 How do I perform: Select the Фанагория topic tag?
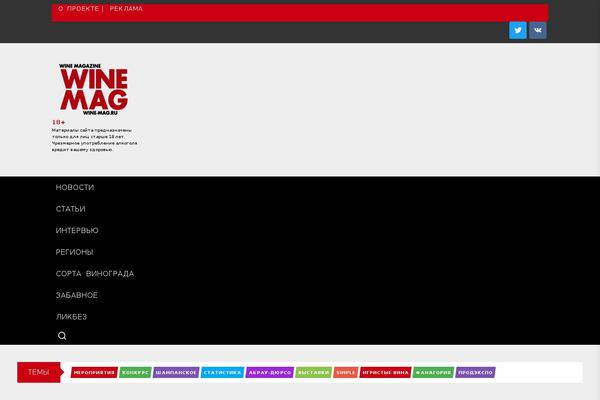[x=433, y=372]
